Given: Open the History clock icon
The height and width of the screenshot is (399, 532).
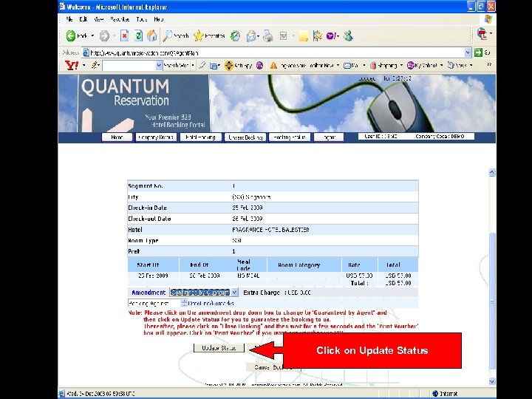Looking at the screenshot, I should pyautogui.click(x=235, y=35).
